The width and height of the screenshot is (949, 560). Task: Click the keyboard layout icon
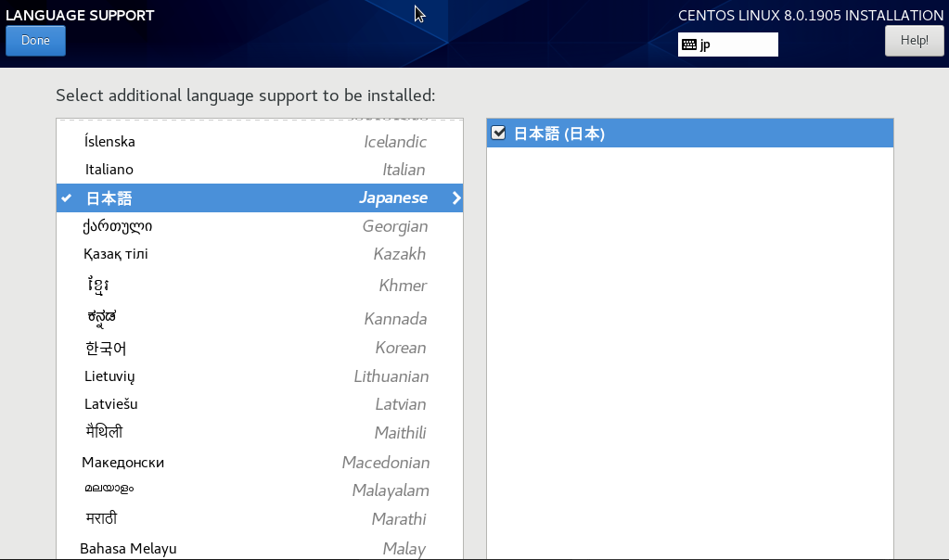[688, 45]
